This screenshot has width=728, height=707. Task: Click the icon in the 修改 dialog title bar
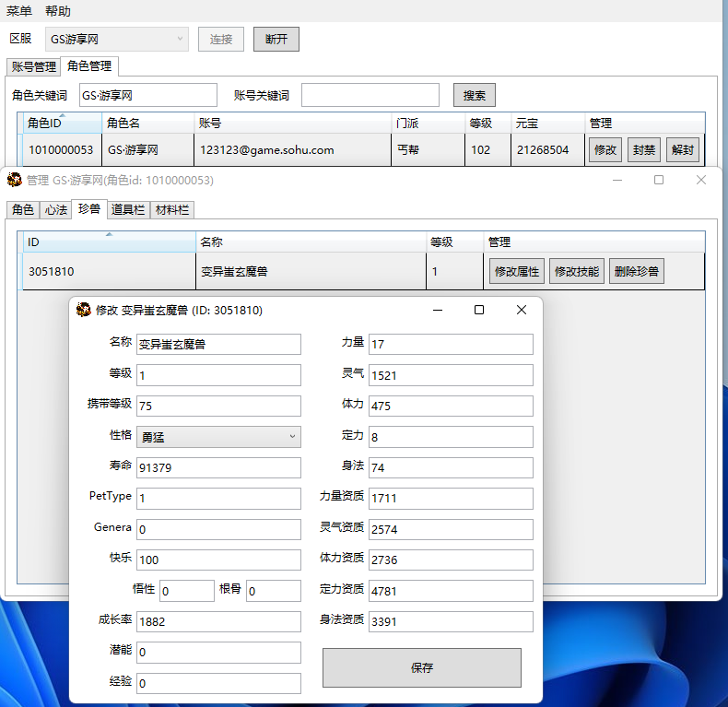[x=83, y=311]
